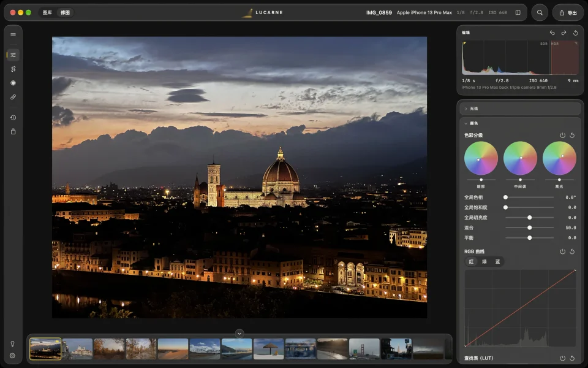The height and width of the screenshot is (368, 588).
Task: Collapse the filmstrip with chevron button
Action: tap(239, 334)
